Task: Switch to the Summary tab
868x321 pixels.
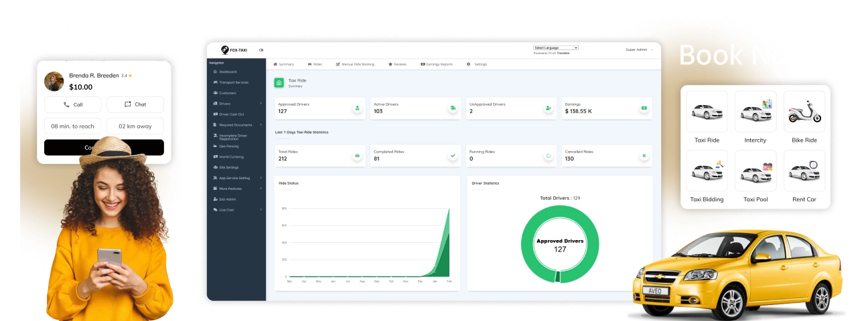Action: pos(283,64)
